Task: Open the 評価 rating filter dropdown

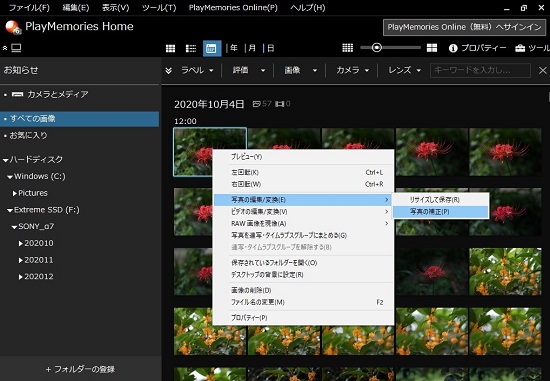Action: point(249,71)
